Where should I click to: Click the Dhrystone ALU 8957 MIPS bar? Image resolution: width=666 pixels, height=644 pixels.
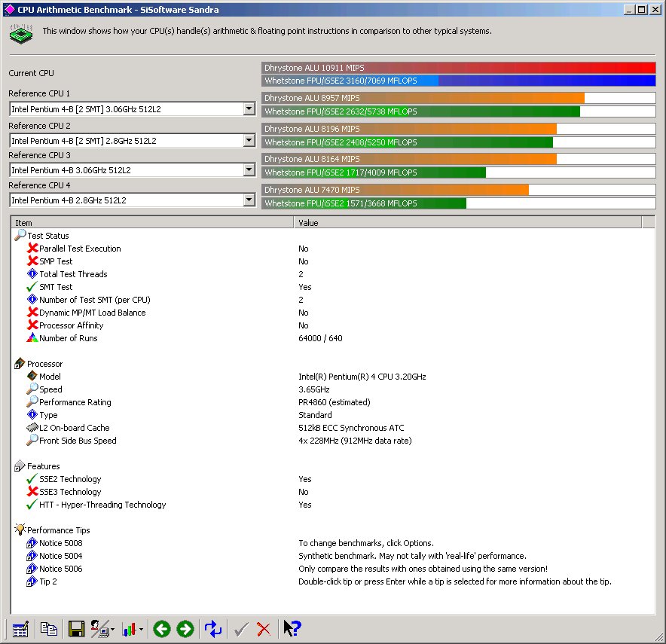[x=459, y=98]
